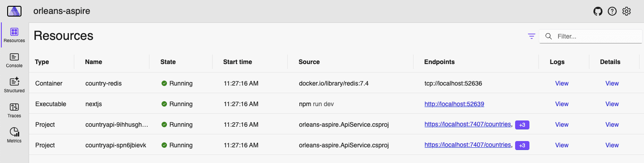Click the tcp://localhost:52636 endpoint text

(453, 83)
